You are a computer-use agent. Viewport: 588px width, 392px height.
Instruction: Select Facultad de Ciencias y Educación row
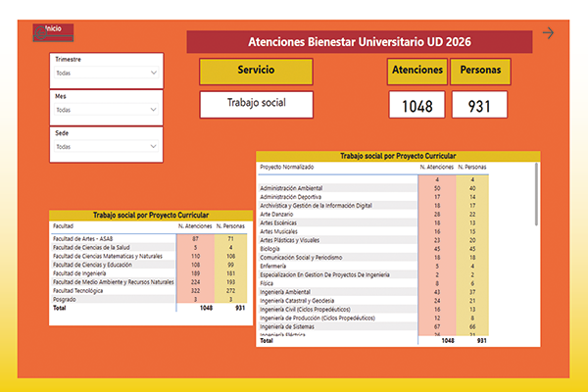[150, 265]
